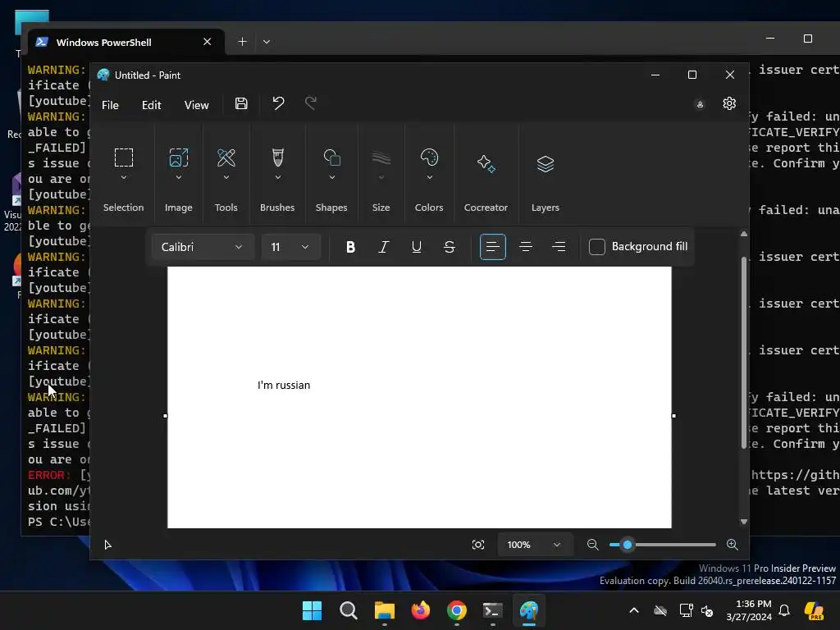Set text alignment to right
The height and width of the screenshot is (630, 840).
click(x=559, y=247)
